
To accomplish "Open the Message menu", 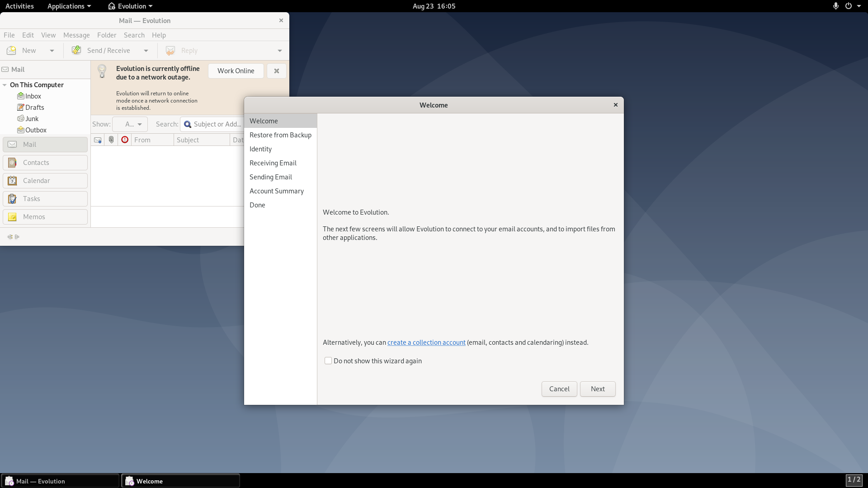I will 76,35.
